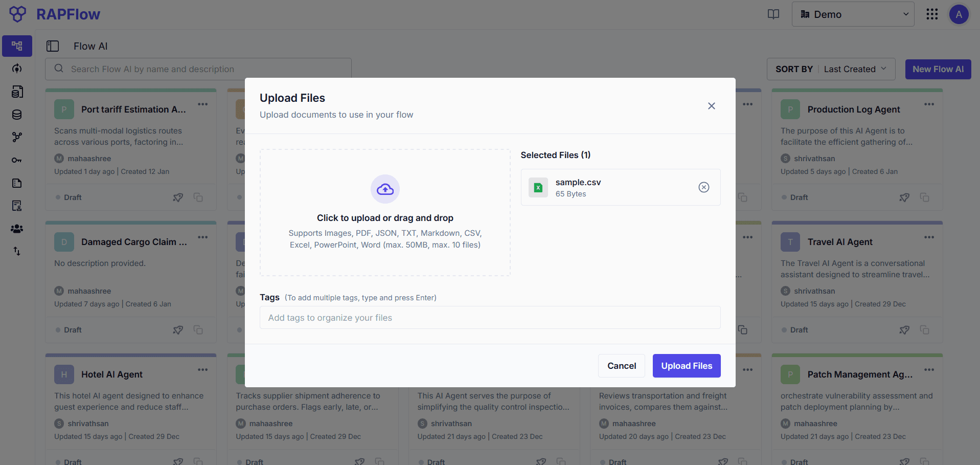Open options menu on Production Log Agent card
The height and width of the screenshot is (465, 980).
coord(929,104)
